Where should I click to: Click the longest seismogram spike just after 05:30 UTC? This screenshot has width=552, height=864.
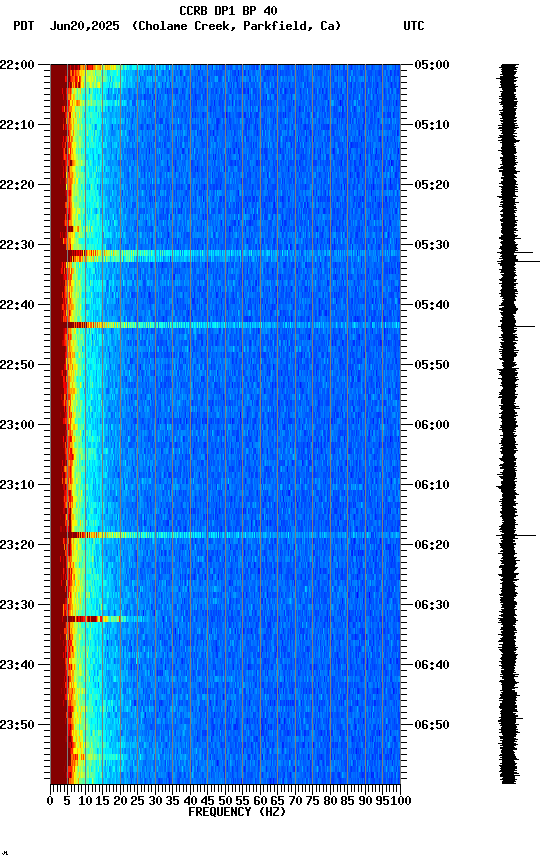click(528, 261)
